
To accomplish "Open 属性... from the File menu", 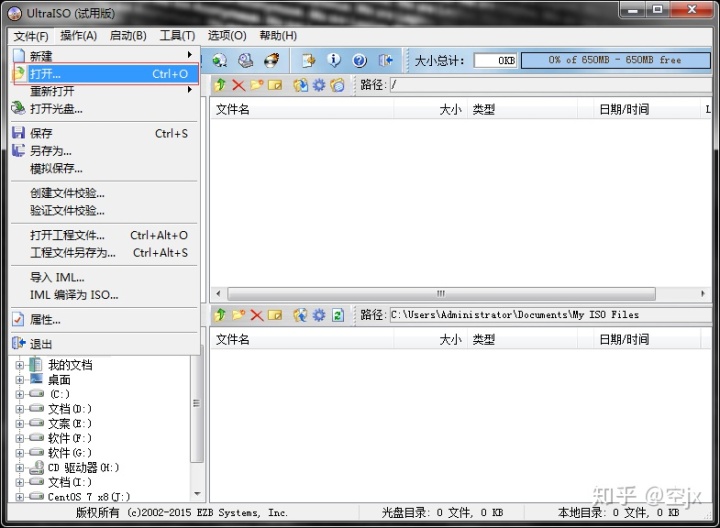I will (x=106, y=320).
